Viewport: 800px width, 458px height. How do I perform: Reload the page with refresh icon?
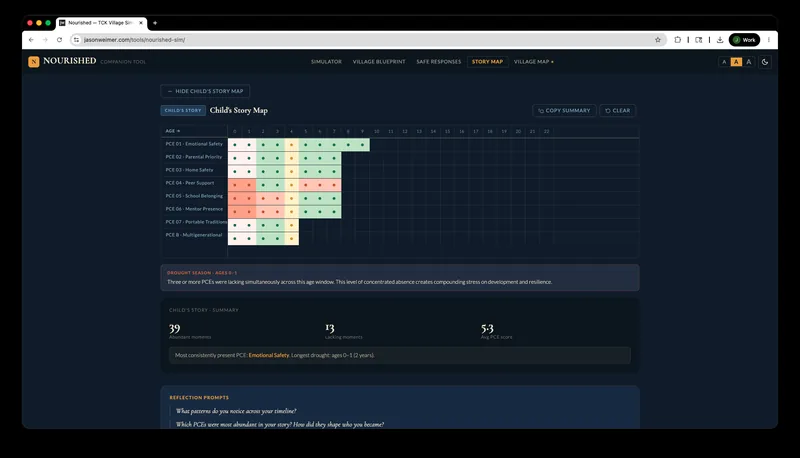click(x=59, y=40)
